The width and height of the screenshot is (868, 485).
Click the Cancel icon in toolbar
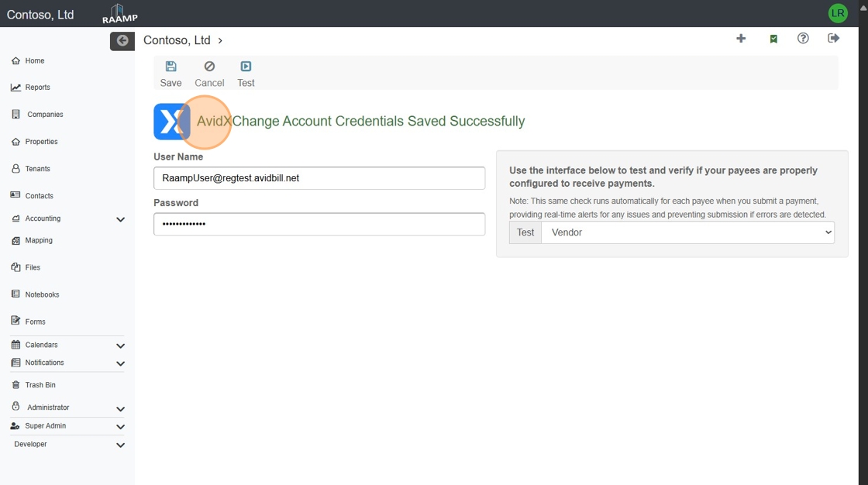(209, 67)
